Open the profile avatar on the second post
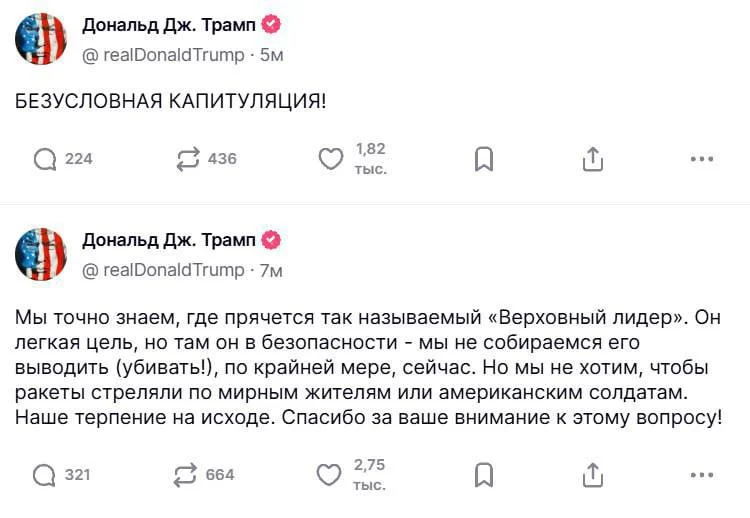Image resolution: width=750 pixels, height=518 pixels. [x=41, y=254]
